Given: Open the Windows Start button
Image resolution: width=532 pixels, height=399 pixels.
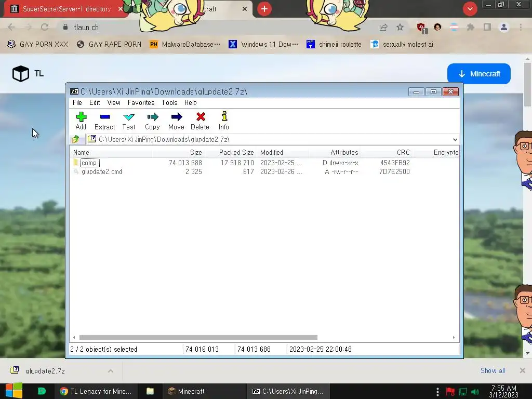Looking at the screenshot, I should [x=14, y=391].
